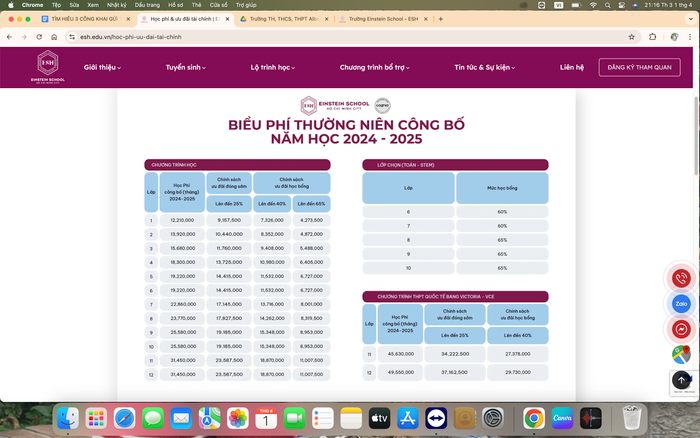The image size is (700, 438).
Task: Open Spotlight search in menu bar
Action: coord(608,5)
